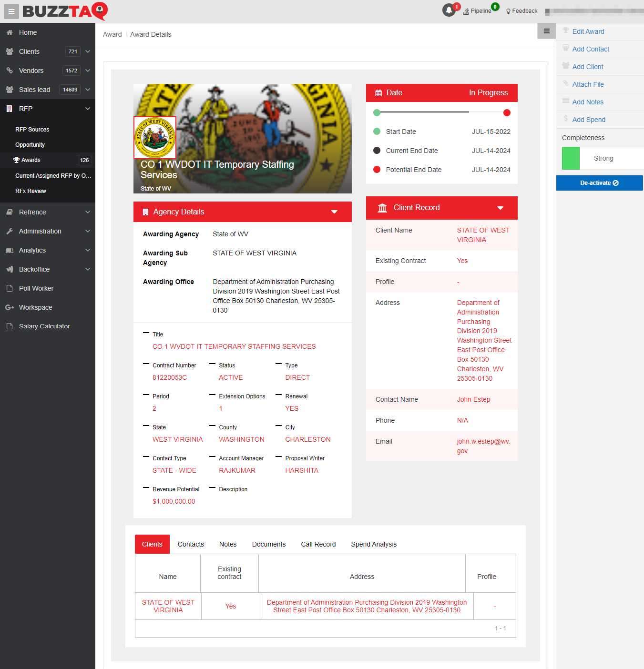Image resolution: width=644 pixels, height=669 pixels.
Task: Click the Edit Award trophy icon
Action: [x=566, y=30]
